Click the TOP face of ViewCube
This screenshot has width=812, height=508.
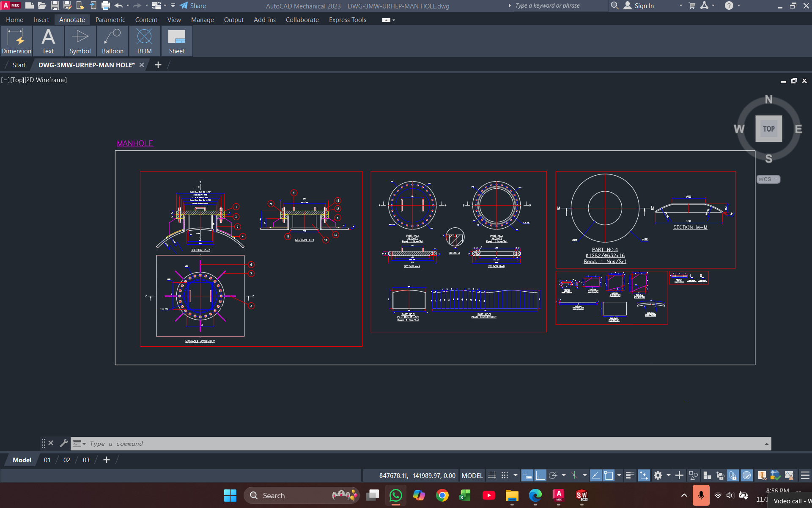(768, 129)
